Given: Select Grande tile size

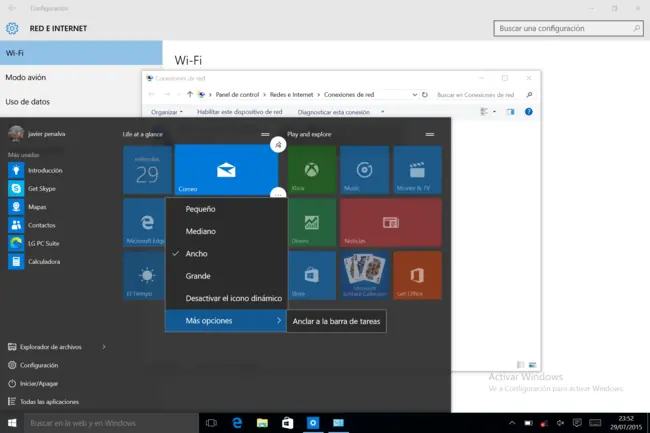Looking at the screenshot, I should click(226, 276).
